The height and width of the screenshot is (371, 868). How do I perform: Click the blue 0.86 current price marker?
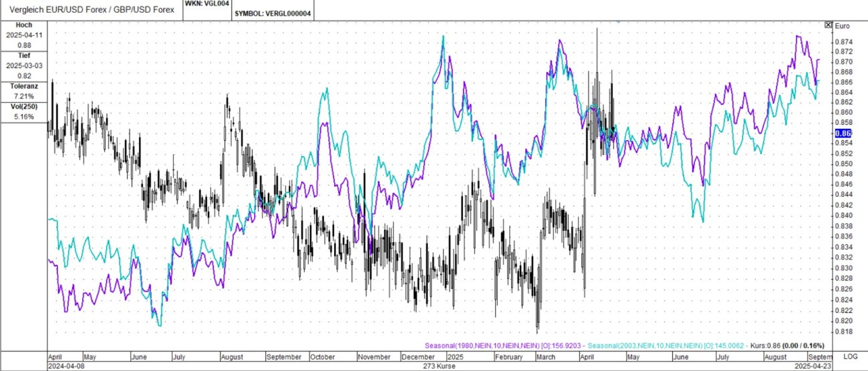tap(843, 133)
